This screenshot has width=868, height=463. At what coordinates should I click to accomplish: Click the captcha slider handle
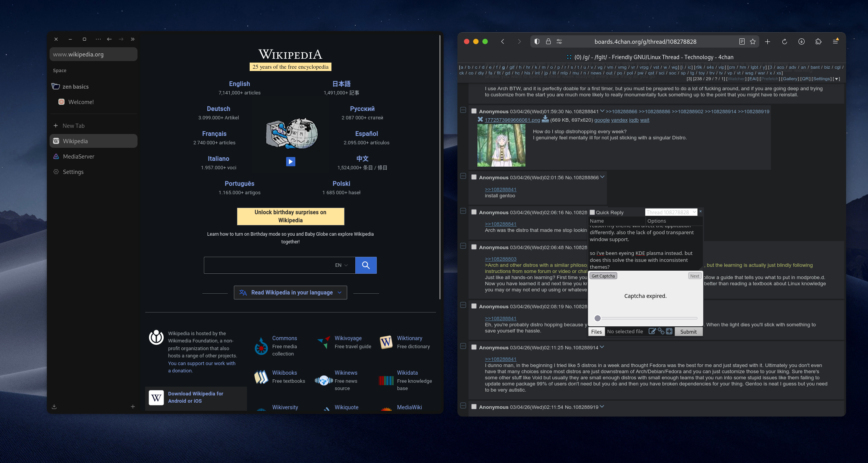[598, 318]
